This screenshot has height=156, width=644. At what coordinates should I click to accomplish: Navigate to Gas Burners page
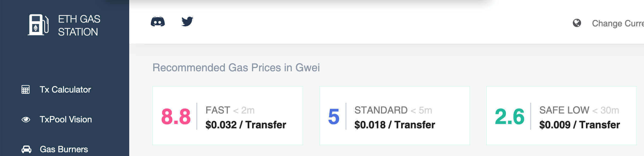[x=64, y=149]
